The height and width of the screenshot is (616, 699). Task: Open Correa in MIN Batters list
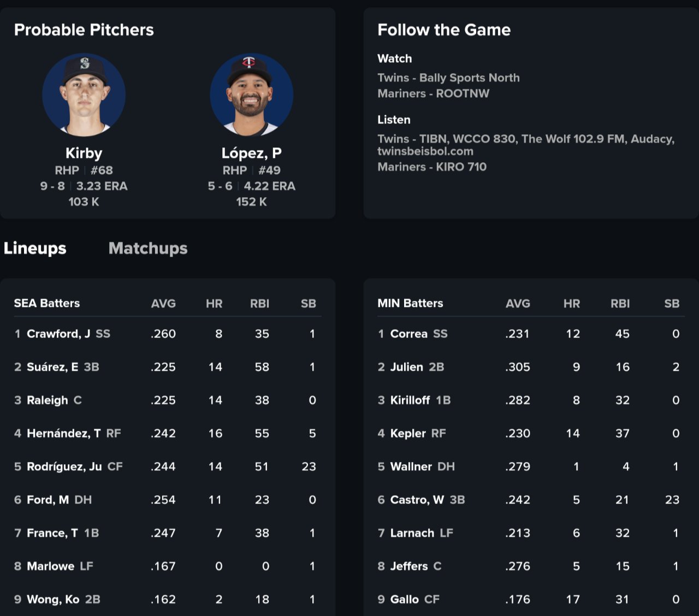(x=409, y=334)
